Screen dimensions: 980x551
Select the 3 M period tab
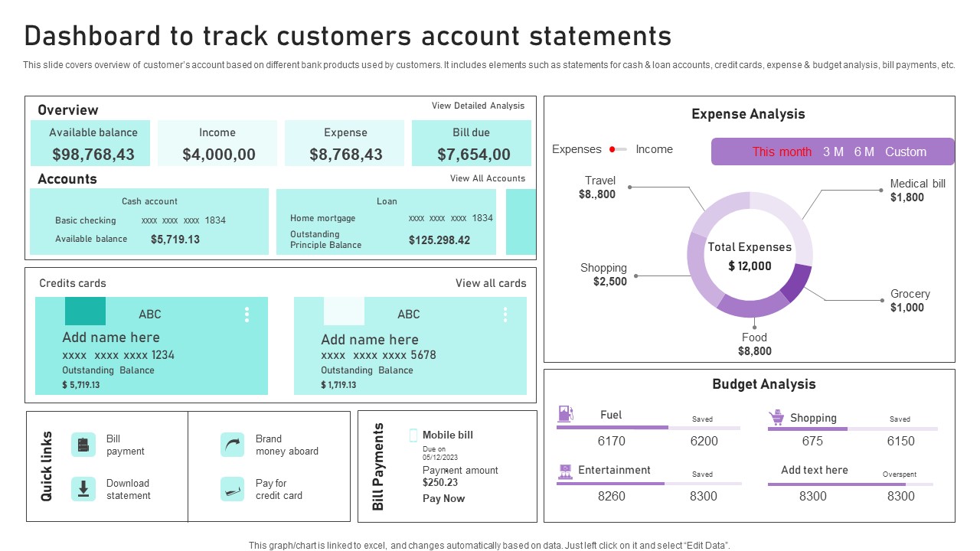click(x=833, y=152)
